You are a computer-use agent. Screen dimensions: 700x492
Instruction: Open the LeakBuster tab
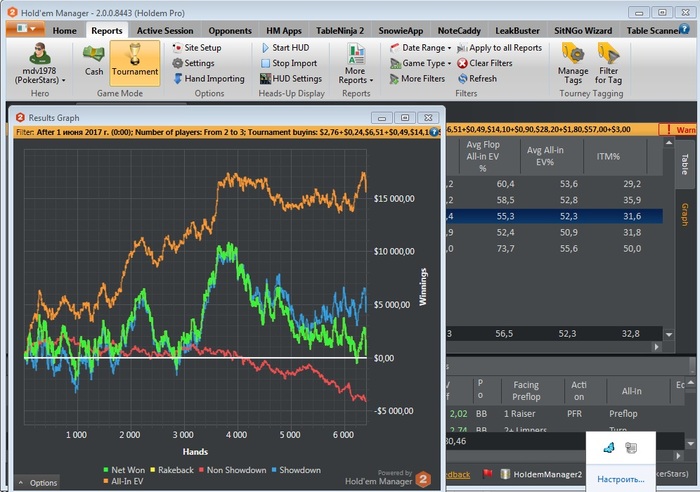pyautogui.click(x=517, y=31)
